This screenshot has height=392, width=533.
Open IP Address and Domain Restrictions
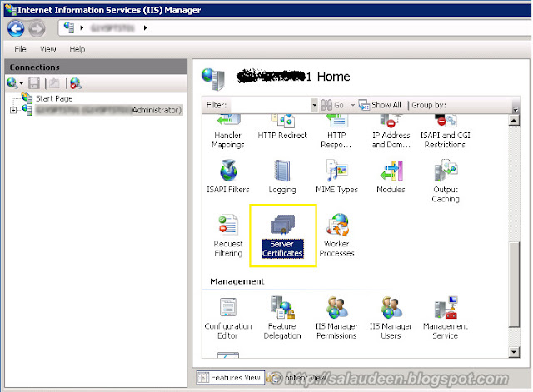[x=391, y=131]
